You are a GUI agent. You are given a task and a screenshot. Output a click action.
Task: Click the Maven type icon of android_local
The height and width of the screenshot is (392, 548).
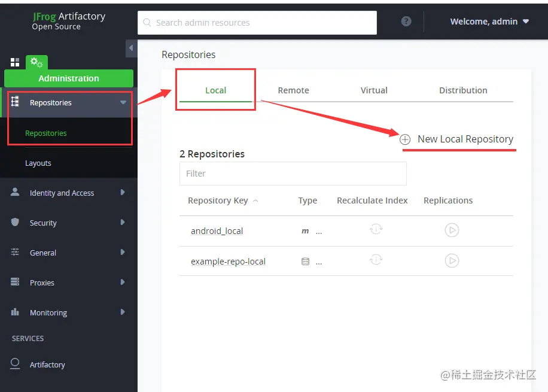click(305, 231)
